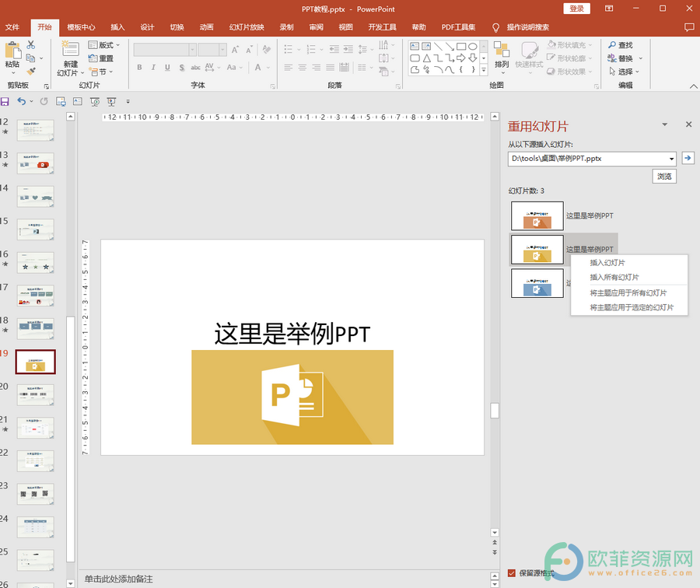
Task: Select the oval shape in gallery
Action: [472, 46]
